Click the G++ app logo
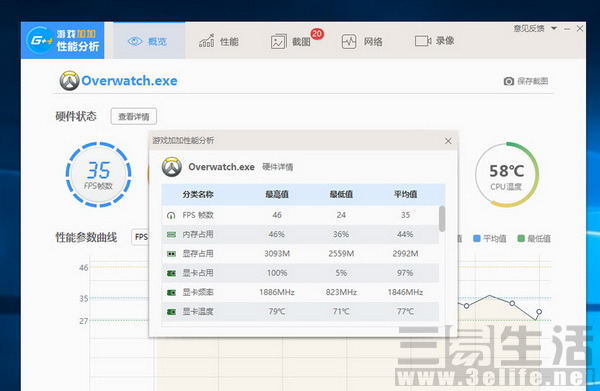The image size is (600, 391). 40,40
